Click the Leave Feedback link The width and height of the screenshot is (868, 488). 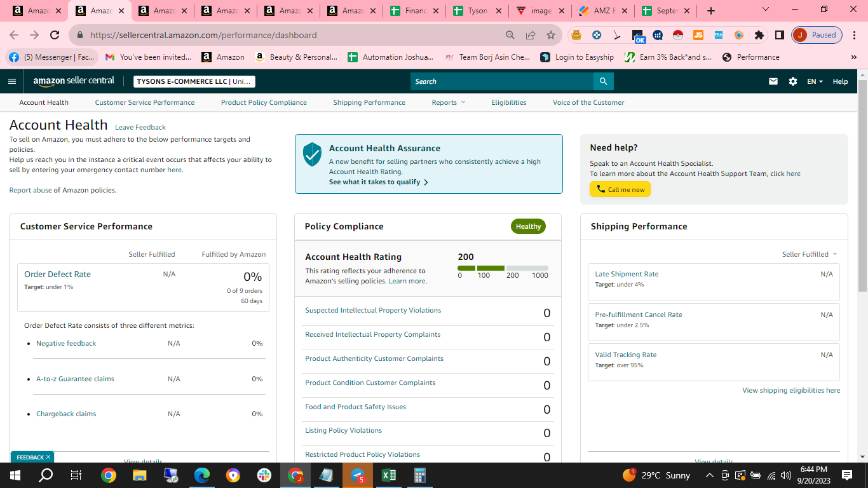[x=140, y=127]
